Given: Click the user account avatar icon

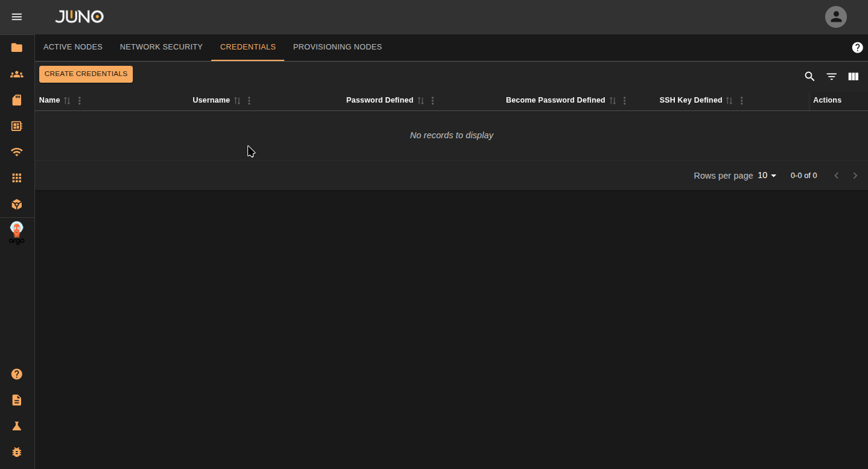Looking at the screenshot, I should pos(835,17).
